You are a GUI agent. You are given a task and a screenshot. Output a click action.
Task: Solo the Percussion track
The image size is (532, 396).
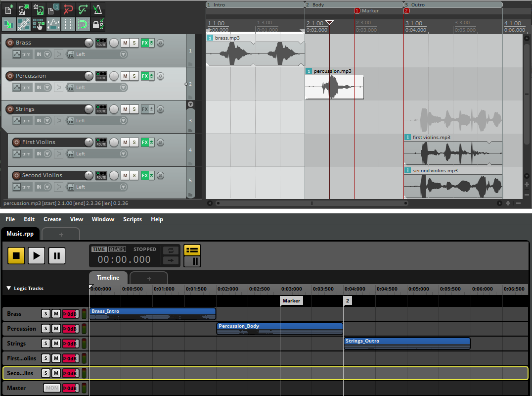pos(134,76)
